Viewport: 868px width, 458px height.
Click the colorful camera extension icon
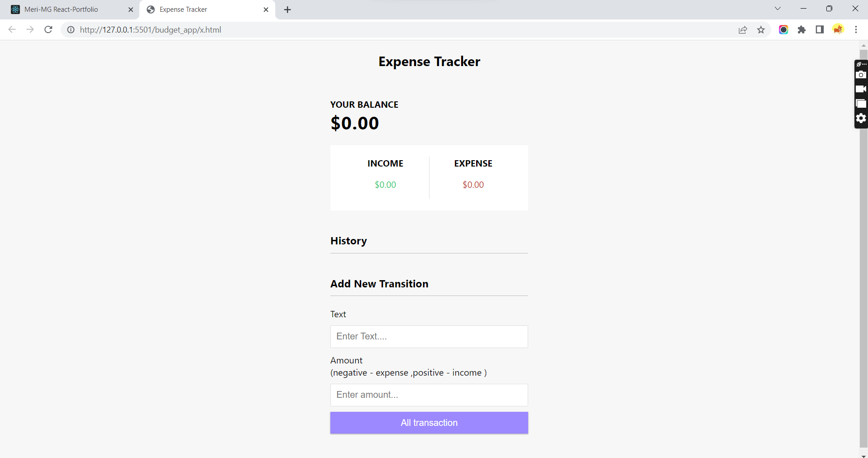(784, 30)
